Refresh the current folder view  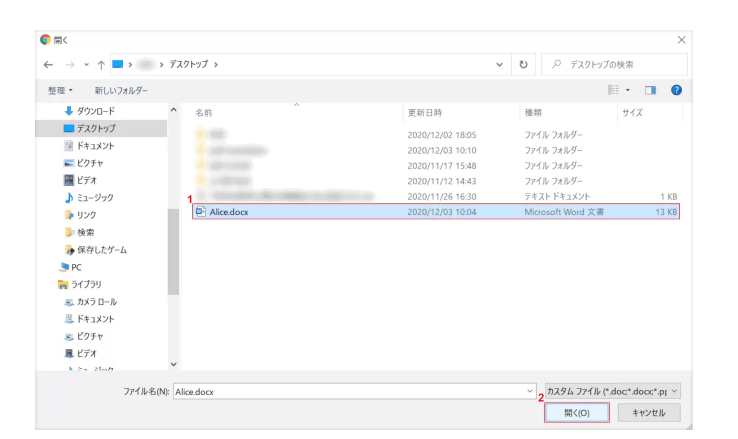(523, 65)
